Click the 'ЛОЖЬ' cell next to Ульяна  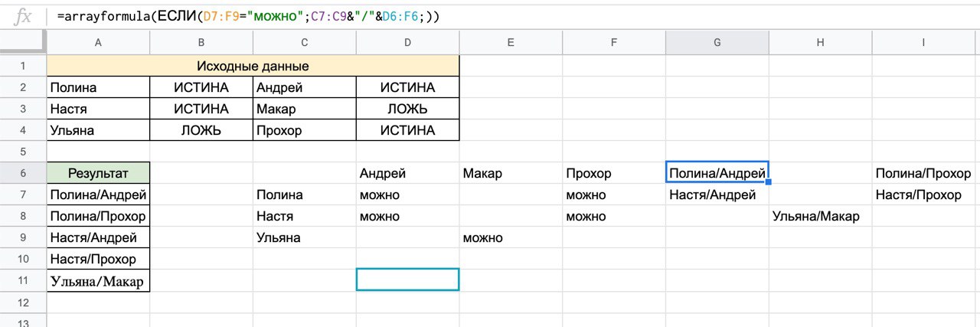pyautogui.click(x=201, y=130)
